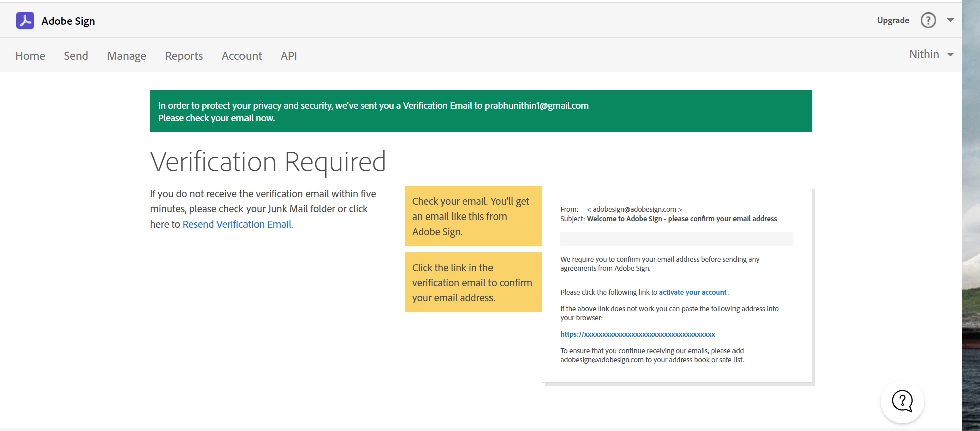This screenshot has width=980, height=431.
Task: Click the sample email preview panel
Action: 677,285
